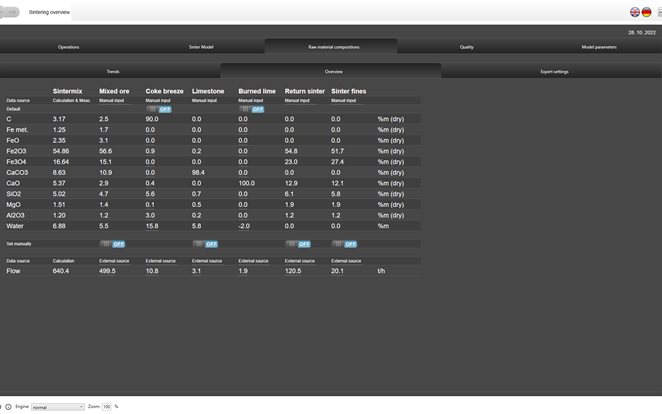
Task: Select the Expert settings sub-tab
Action: pos(554,72)
